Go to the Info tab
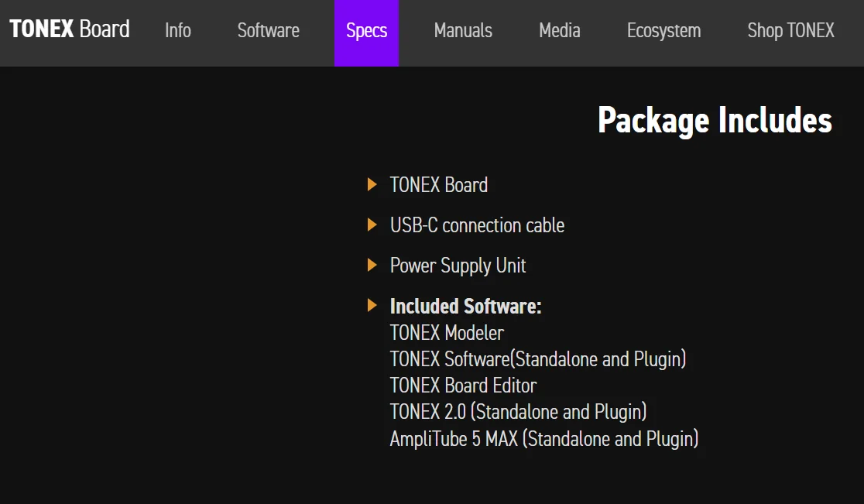This screenshot has height=504, width=864. click(178, 30)
